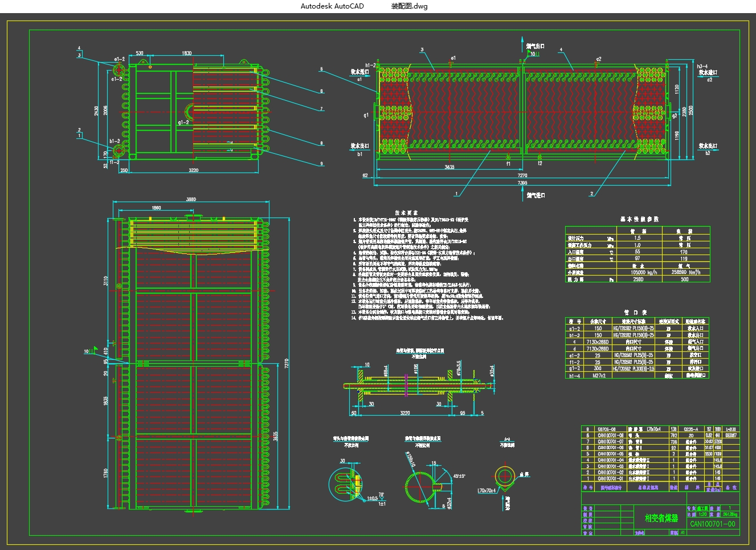Select part code "CAN100701-01" row
Screen dimensions: 756x550
610,479
